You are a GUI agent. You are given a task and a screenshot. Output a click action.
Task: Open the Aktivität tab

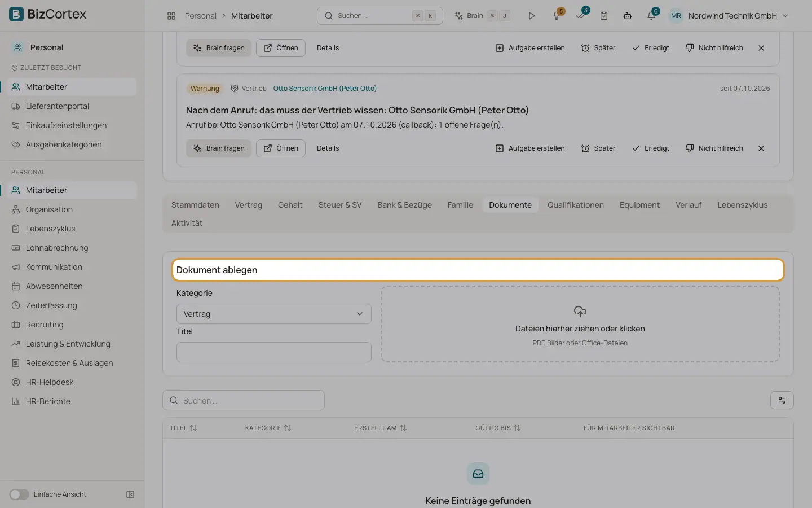click(x=187, y=223)
